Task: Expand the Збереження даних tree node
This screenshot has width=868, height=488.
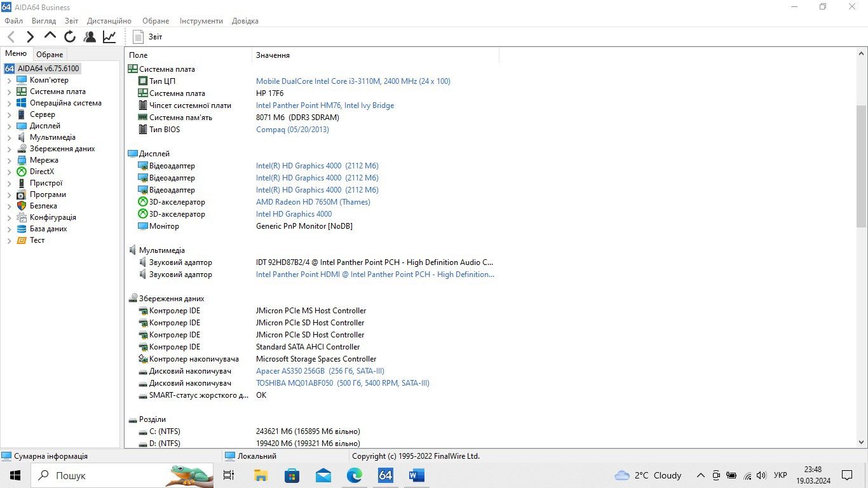Action: pyautogui.click(x=9, y=149)
